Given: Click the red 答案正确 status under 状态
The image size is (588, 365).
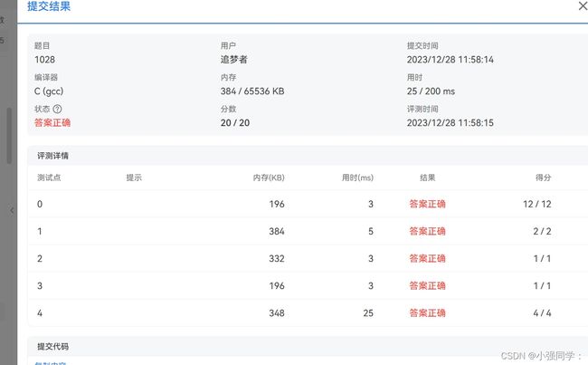Looking at the screenshot, I should pos(52,123).
